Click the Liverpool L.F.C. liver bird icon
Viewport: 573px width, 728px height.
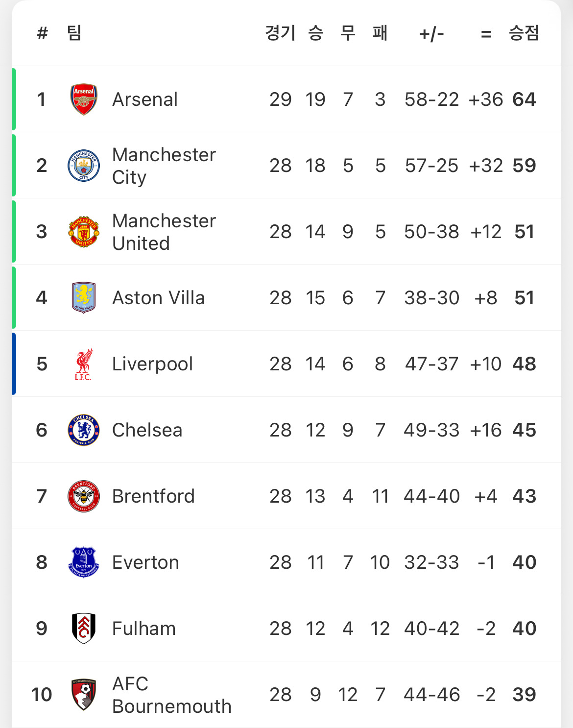coord(84,364)
